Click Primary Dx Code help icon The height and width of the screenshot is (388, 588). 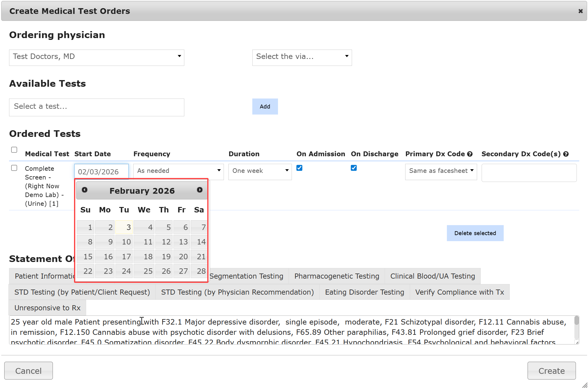point(470,154)
